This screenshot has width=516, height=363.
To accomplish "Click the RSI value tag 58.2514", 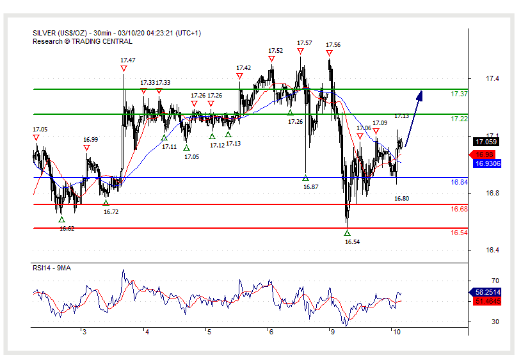I will tap(485, 292).
